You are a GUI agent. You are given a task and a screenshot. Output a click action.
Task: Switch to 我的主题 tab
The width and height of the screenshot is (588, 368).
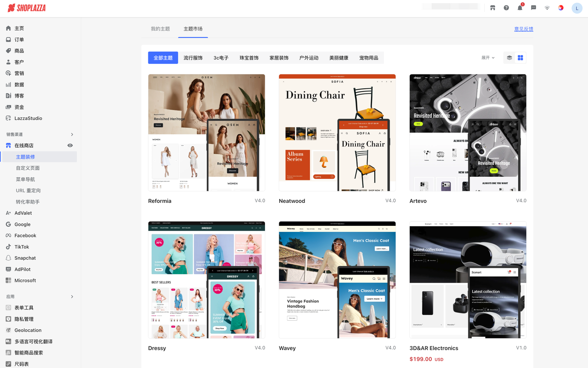click(x=160, y=29)
